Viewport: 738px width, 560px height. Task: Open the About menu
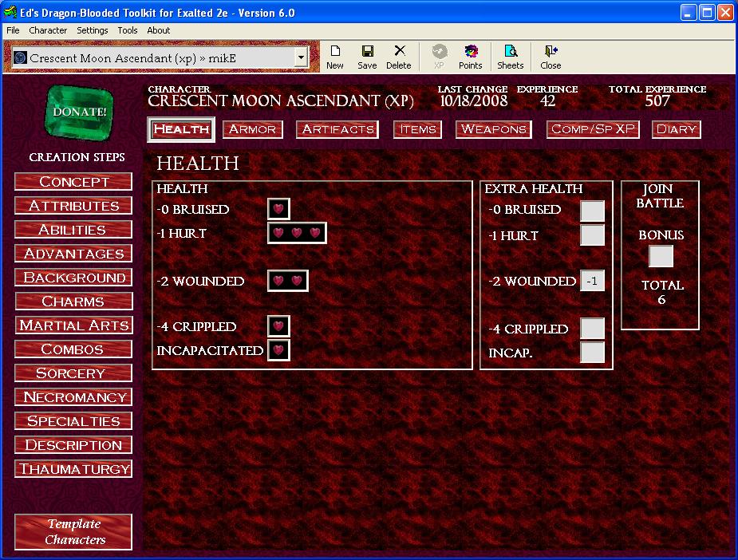click(159, 30)
